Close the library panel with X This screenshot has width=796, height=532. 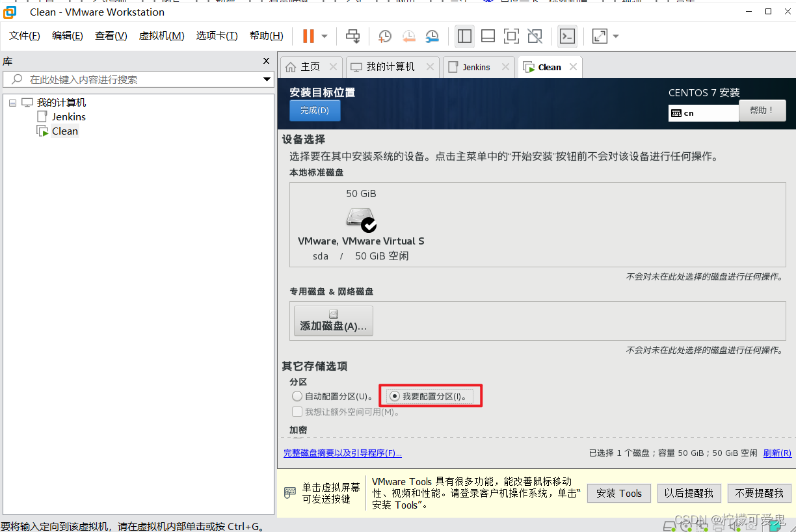[266, 60]
